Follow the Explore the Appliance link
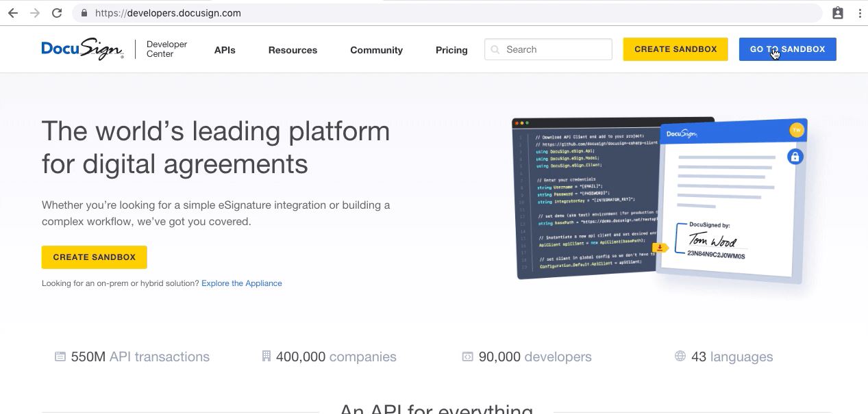The height and width of the screenshot is (414, 868). click(x=241, y=283)
